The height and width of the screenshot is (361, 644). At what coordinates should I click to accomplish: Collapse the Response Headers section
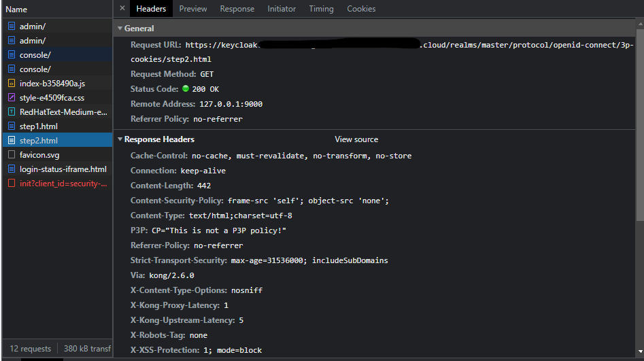(x=120, y=139)
